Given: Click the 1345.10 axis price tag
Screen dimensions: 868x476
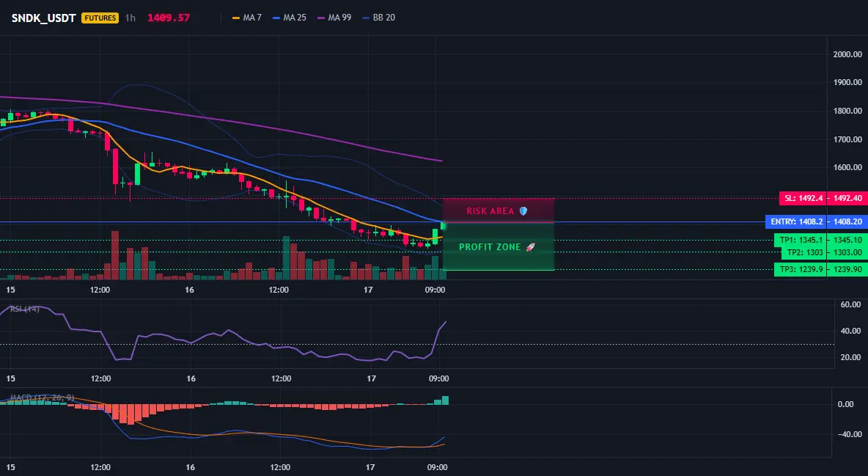Looking at the screenshot, I should (847, 240).
